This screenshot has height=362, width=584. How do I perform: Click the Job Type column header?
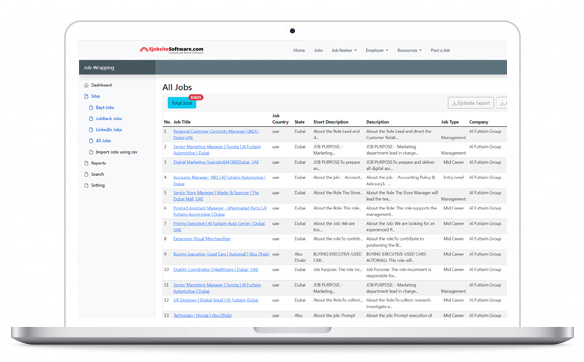tap(450, 122)
